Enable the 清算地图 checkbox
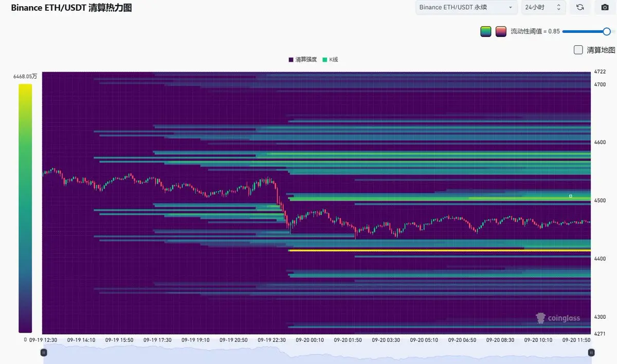This screenshot has height=364, width=617. 578,50
